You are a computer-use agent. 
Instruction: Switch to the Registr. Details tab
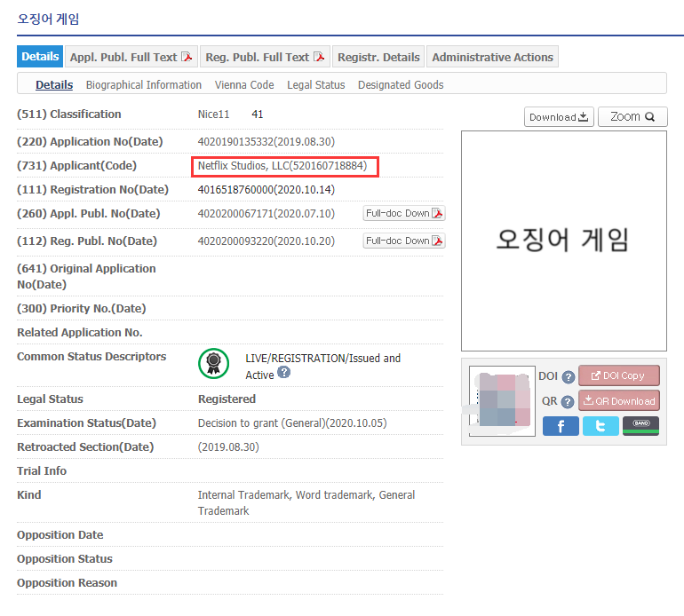(x=378, y=57)
